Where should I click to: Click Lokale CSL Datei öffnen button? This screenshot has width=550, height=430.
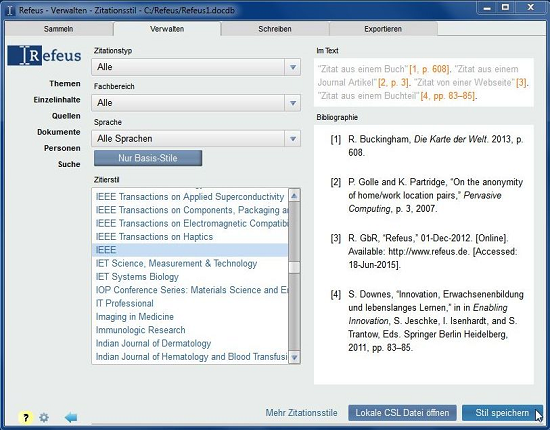tap(402, 413)
